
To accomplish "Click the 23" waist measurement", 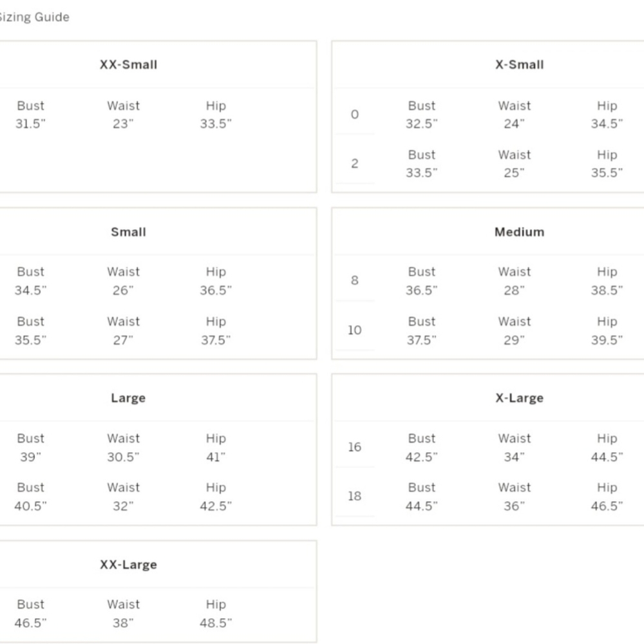I will pyautogui.click(x=123, y=124).
